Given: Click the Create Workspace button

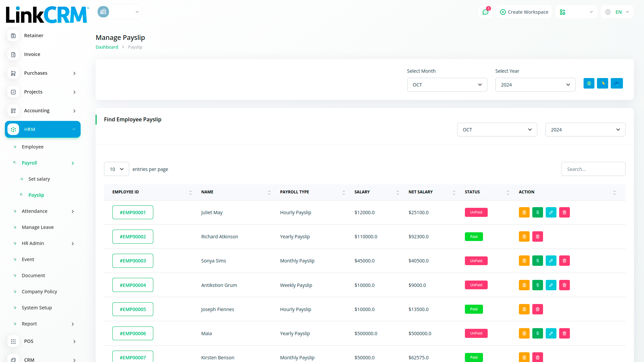Looking at the screenshot, I should pos(524,12).
